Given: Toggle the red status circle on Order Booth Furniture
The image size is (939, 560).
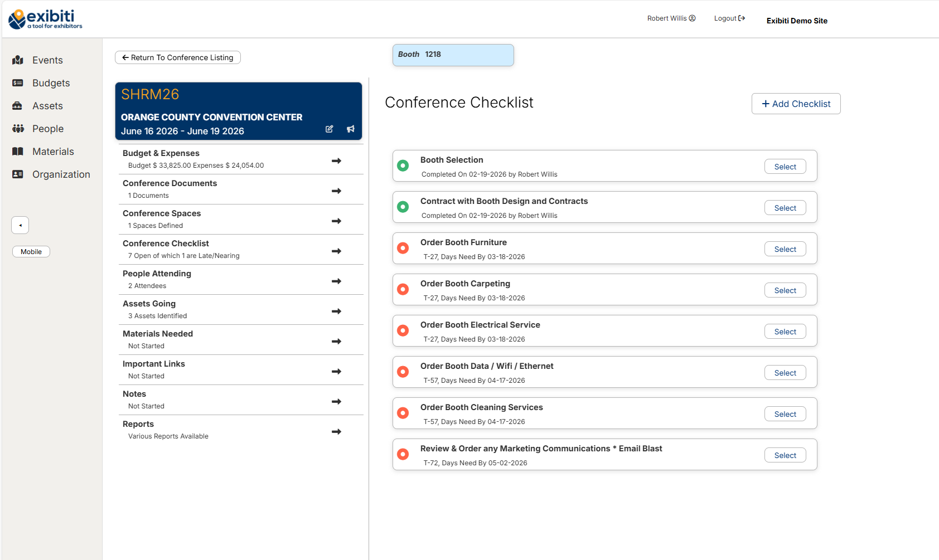Looking at the screenshot, I should tap(403, 248).
